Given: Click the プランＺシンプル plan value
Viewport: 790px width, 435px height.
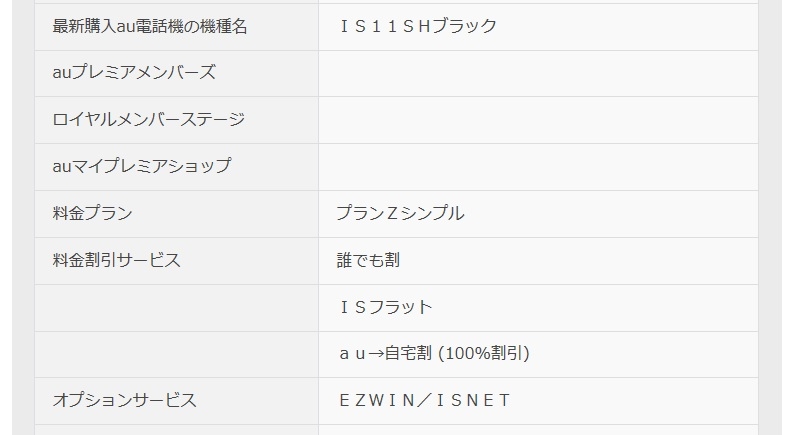Looking at the screenshot, I should click(x=400, y=213).
